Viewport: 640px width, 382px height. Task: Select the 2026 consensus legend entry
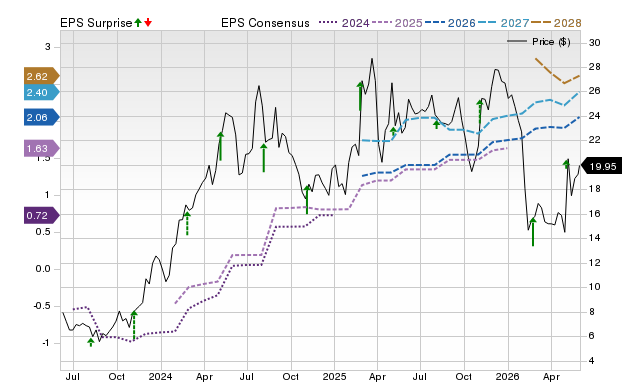[x=450, y=23]
